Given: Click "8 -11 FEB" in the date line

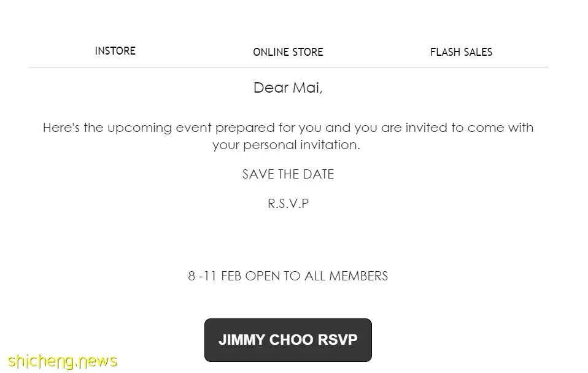Looking at the screenshot, I should click(214, 276).
